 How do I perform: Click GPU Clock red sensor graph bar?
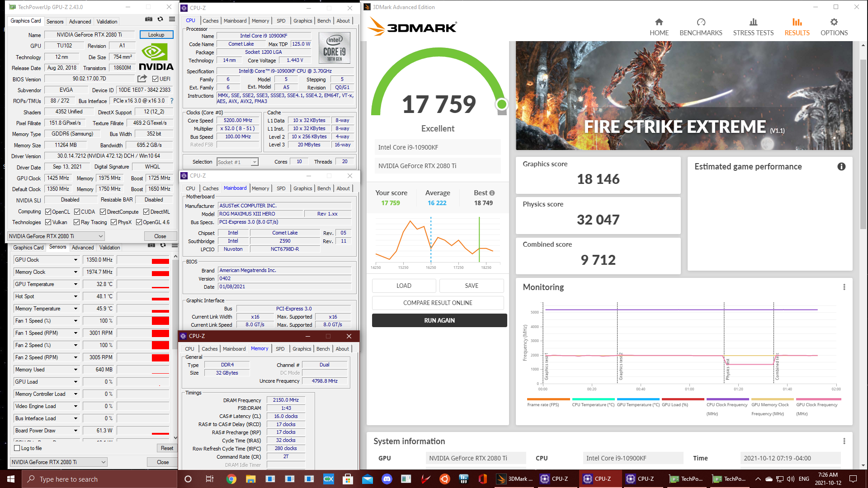click(x=160, y=261)
